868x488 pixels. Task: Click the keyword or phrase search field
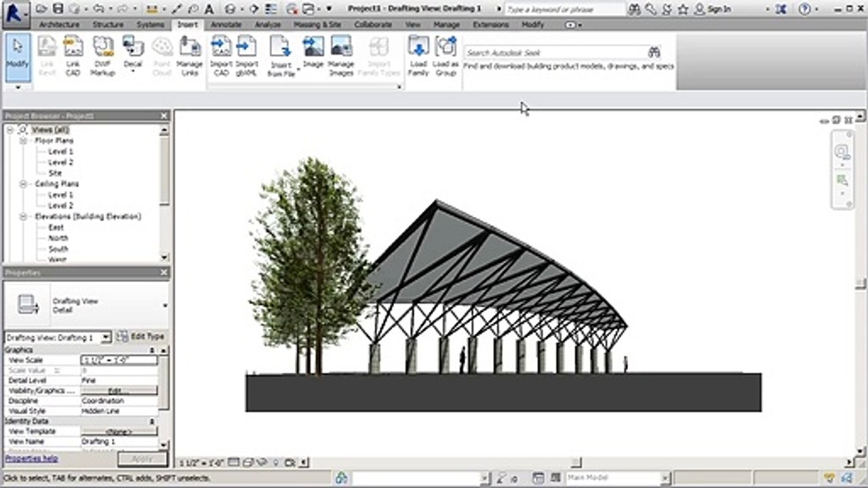point(565,9)
